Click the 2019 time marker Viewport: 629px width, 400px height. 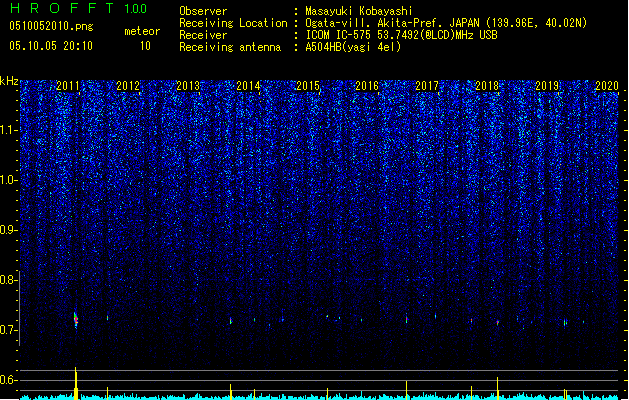point(547,85)
